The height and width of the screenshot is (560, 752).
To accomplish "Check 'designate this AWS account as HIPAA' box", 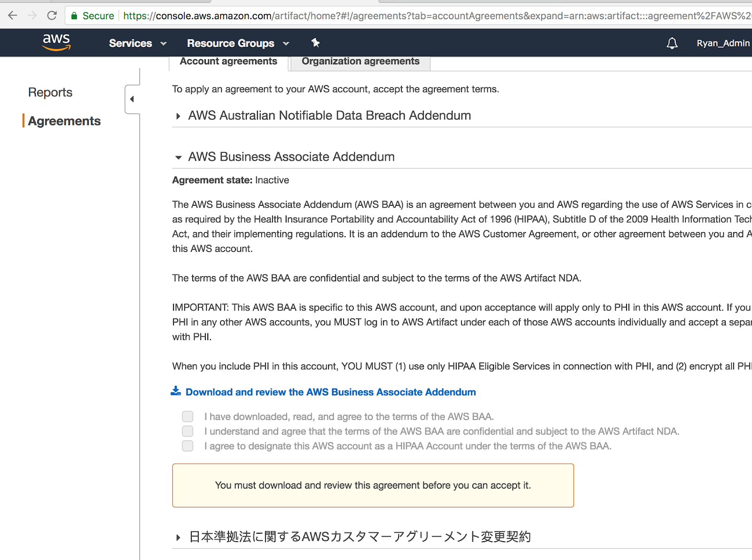I will click(188, 446).
